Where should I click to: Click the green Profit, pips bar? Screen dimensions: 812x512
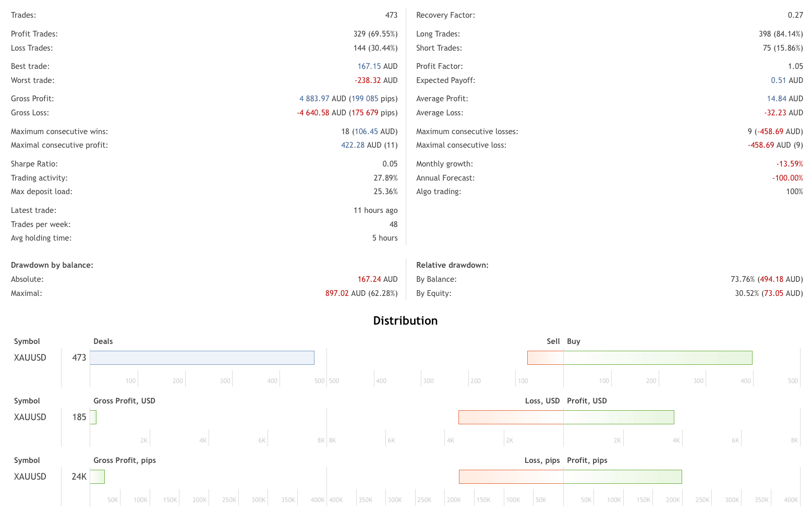click(x=623, y=477)
